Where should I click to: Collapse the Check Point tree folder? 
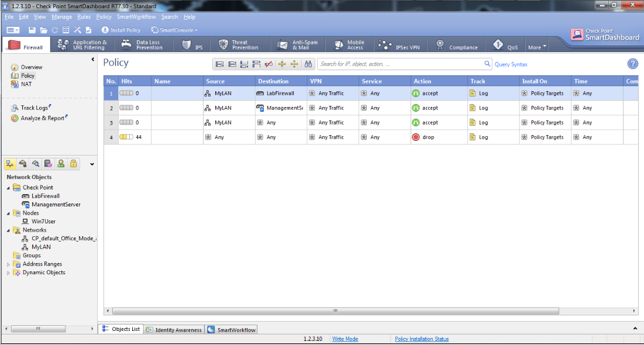(x=9, y=188)
